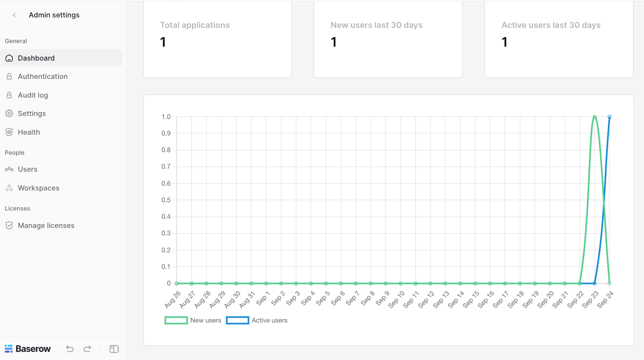Click the New users last 30 days card
644x360 pixels.
[388, 39]
